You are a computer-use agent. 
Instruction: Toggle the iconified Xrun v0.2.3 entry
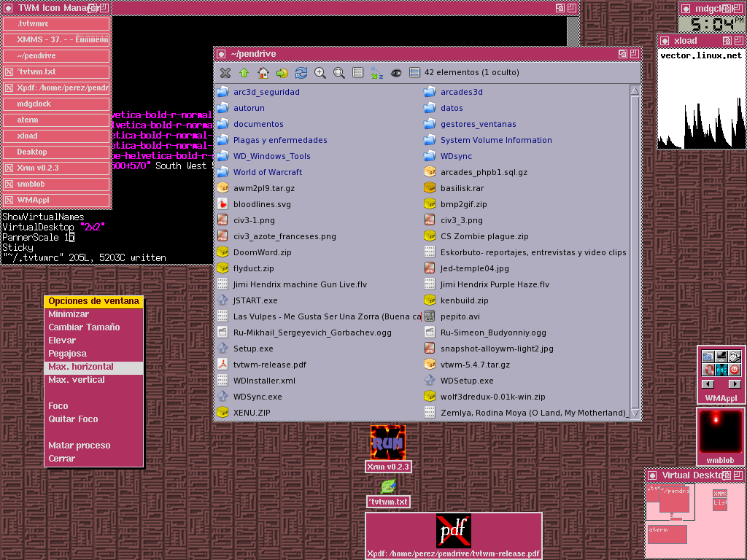[56, 168]
